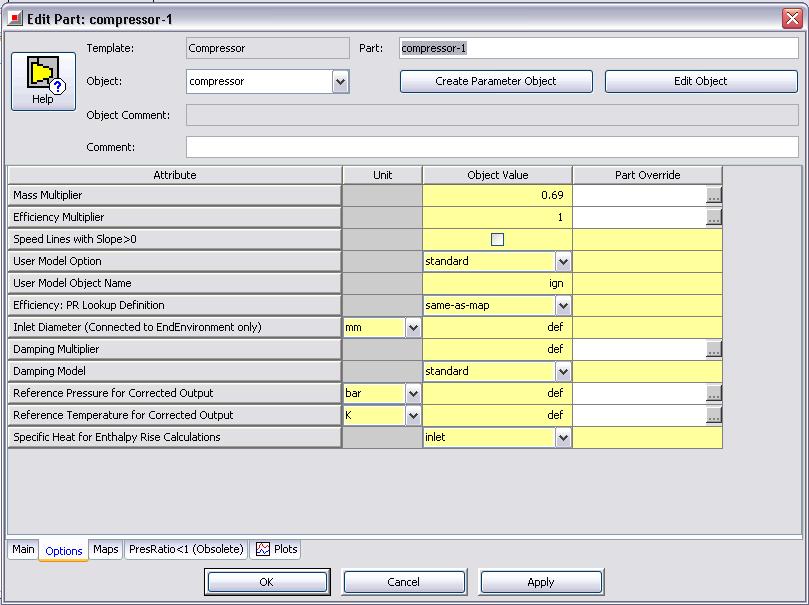Select Specific Heat for Enthalpy Rise Calculations label

[174, 437]
